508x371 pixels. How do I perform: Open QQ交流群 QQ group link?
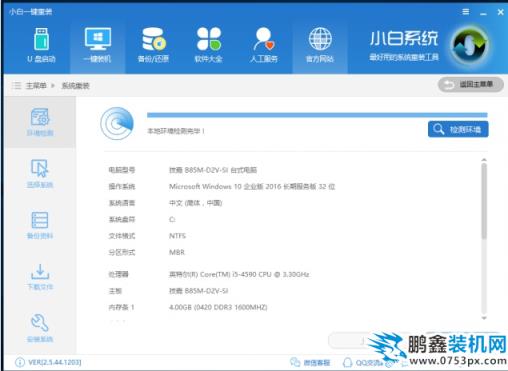pos(364,362)
